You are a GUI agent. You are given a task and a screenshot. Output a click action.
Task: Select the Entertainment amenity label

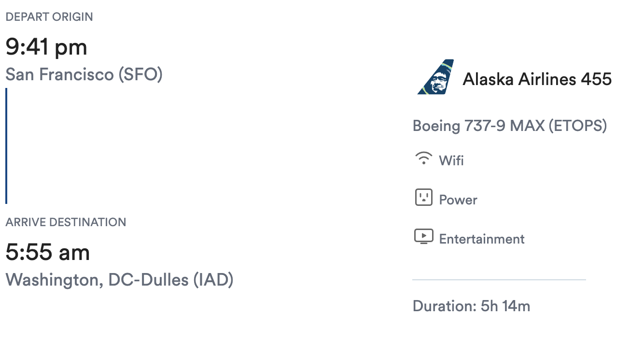(x=482, y=239)
